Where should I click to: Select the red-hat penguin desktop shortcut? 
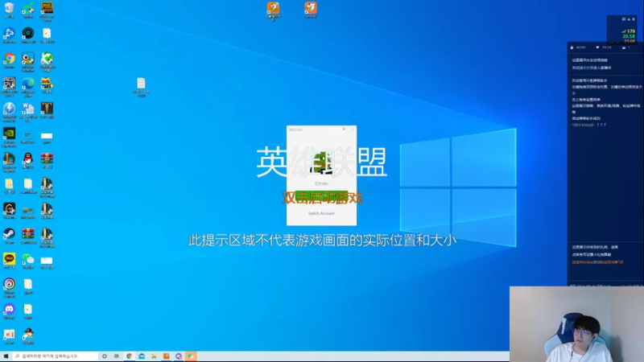28,336
